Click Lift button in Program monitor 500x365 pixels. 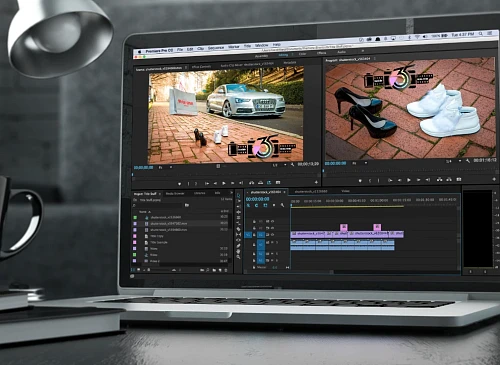click(x=439, y=180)
